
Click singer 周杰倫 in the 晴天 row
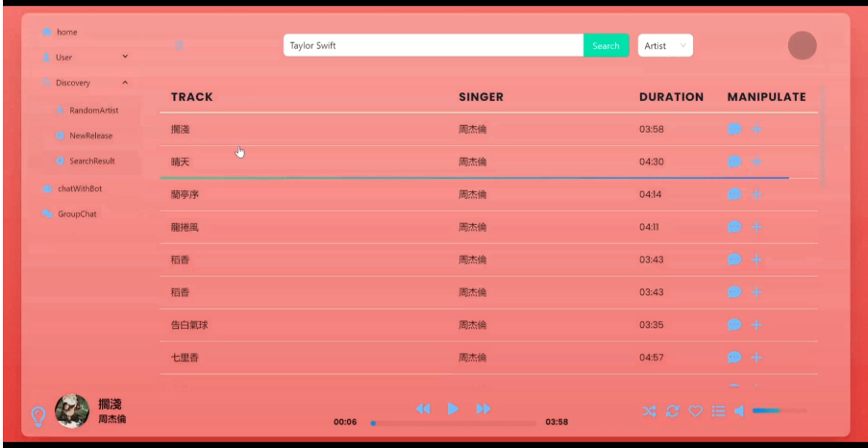(473, 162)
